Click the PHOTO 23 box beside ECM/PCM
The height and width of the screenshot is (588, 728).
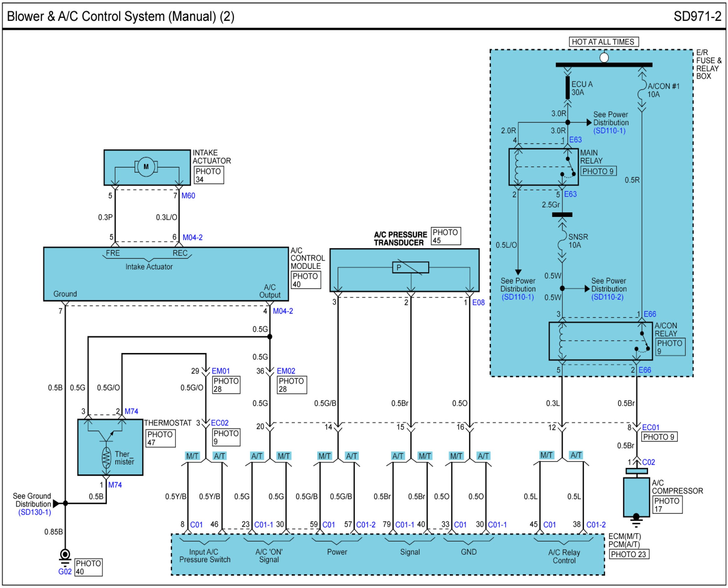point(629,554)
